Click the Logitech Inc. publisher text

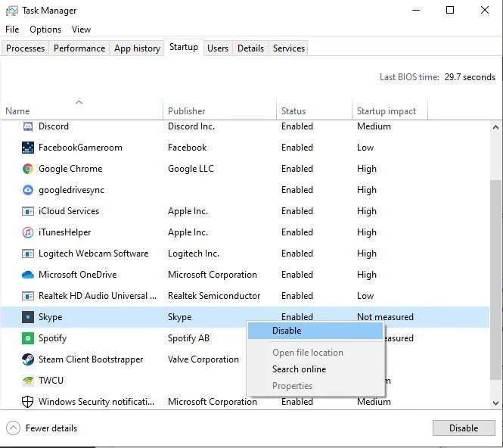[194, 254]
